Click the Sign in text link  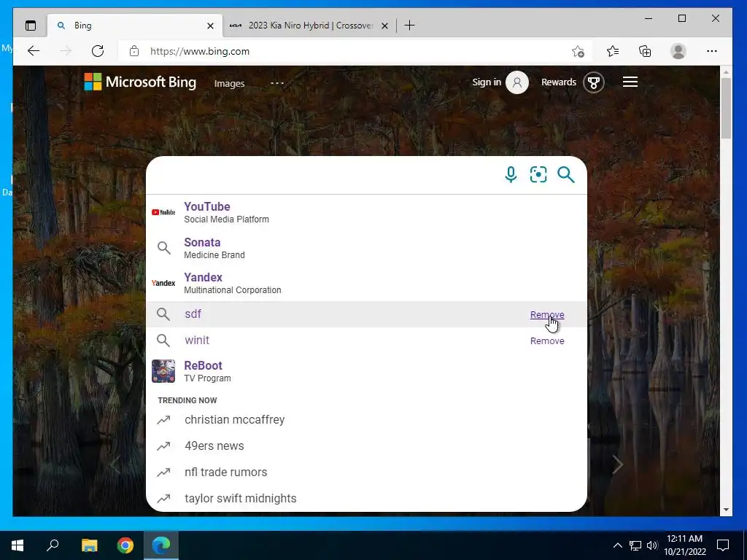point(487,82)
